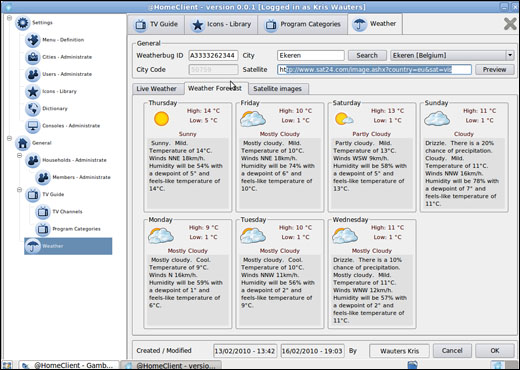
Task: Click "High: 14 °C" on Thursday card
Action: [x=203, y=111]
